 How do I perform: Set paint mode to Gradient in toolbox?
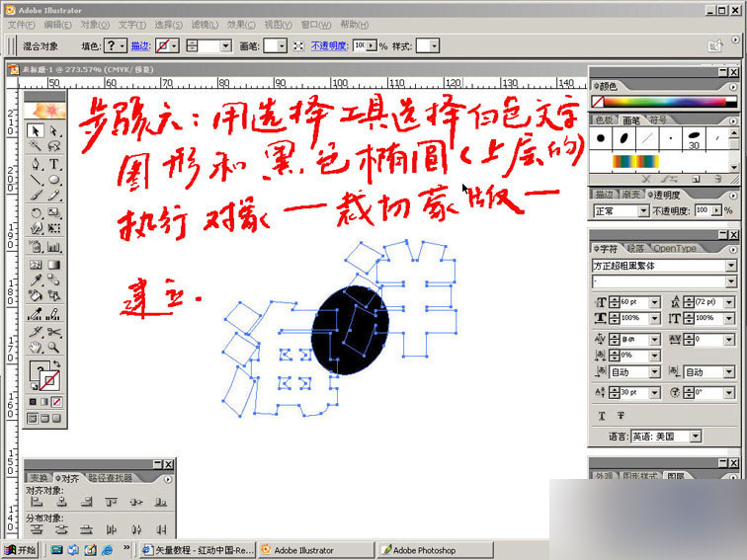point(44,402)
